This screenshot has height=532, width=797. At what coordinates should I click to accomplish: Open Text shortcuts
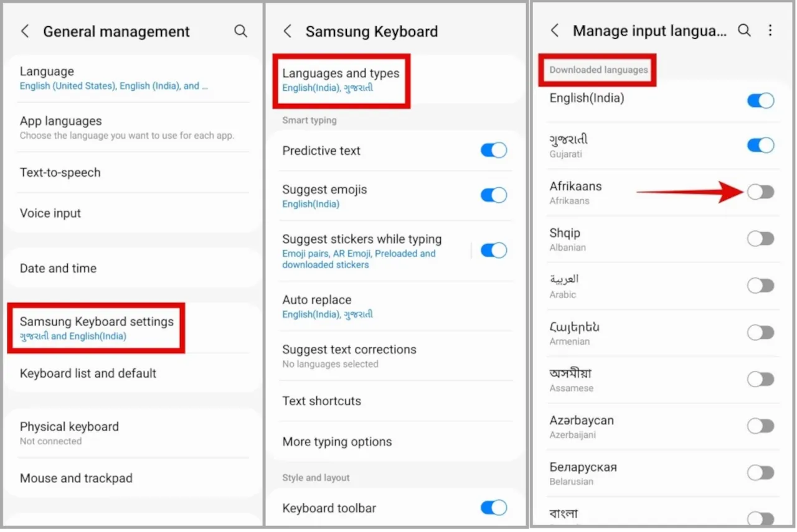click(396, 401)
